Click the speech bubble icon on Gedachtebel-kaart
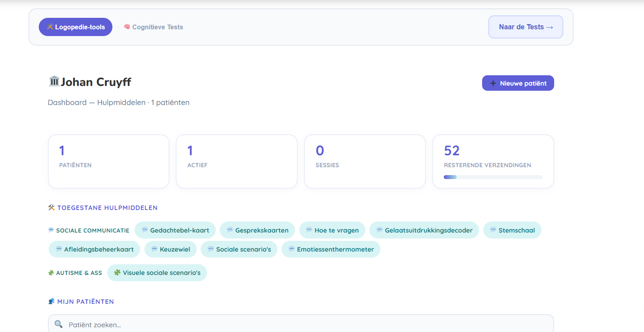 (x=145, y=230)
